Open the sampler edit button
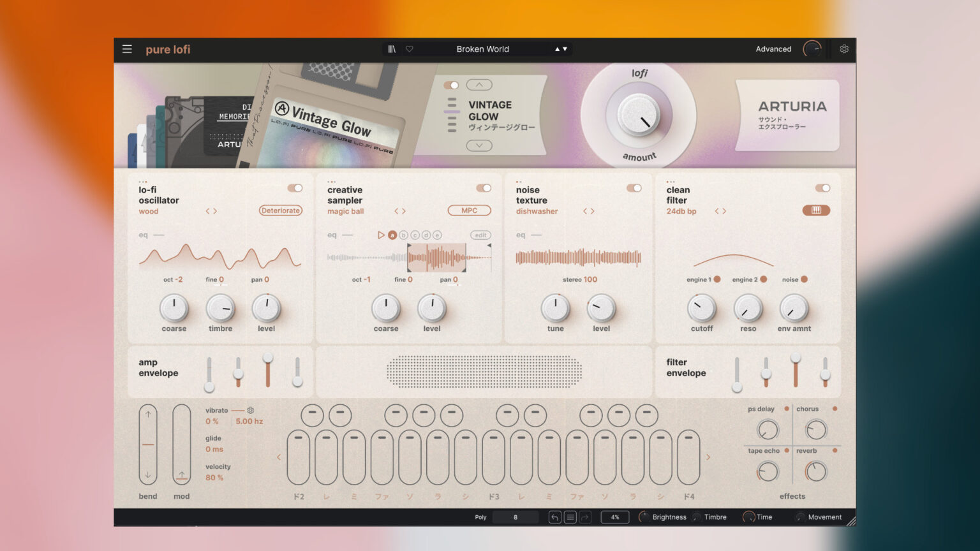 point(480,235)
